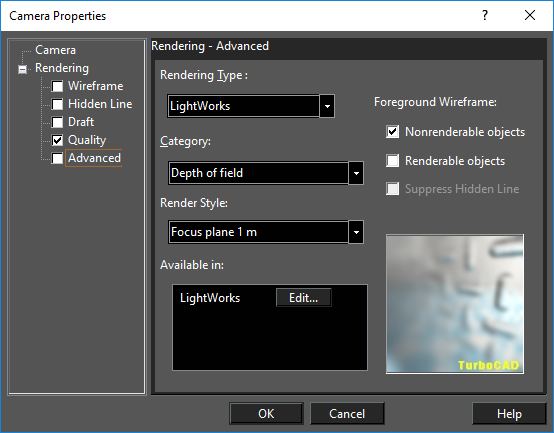Open the Render Style dropdown arrow
Image resolution: width=554 pixels, height=433 pixels.
(x=356, y=232)
